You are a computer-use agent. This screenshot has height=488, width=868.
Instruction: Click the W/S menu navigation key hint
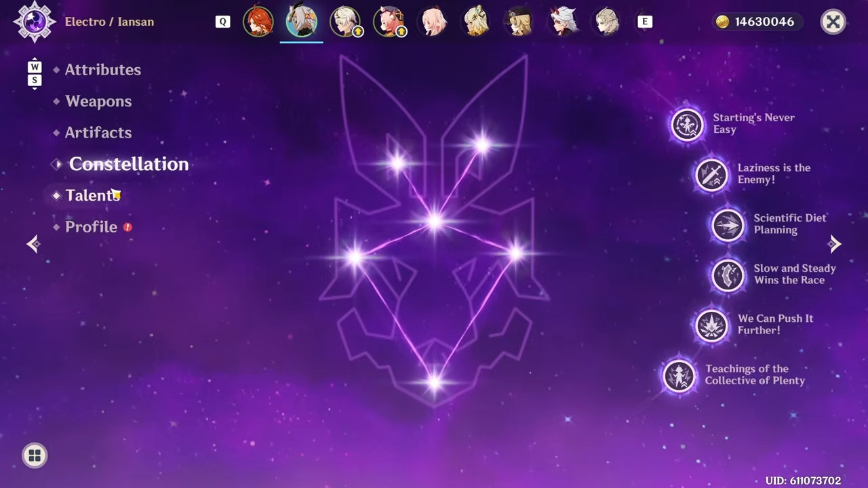[35, 74]
